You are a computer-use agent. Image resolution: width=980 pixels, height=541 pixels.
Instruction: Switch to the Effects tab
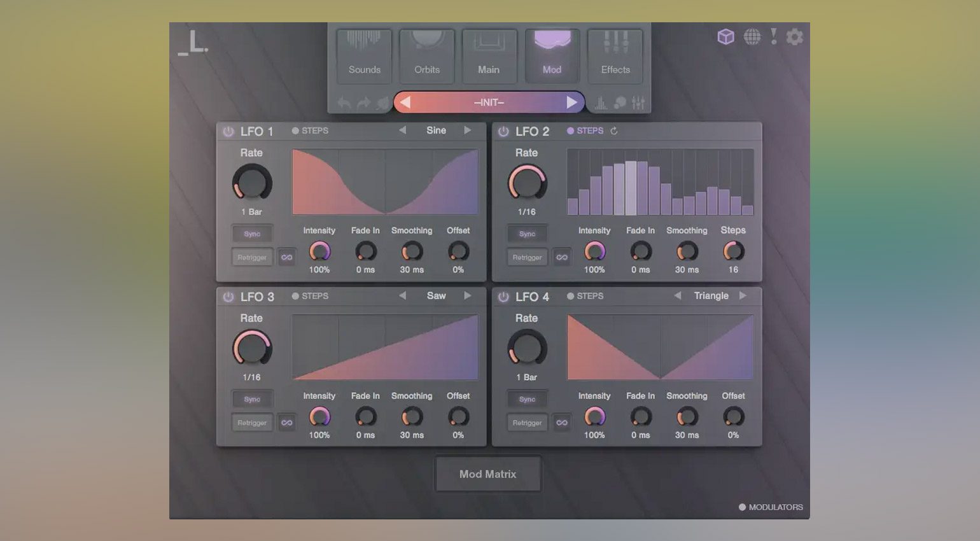(615, 56)
